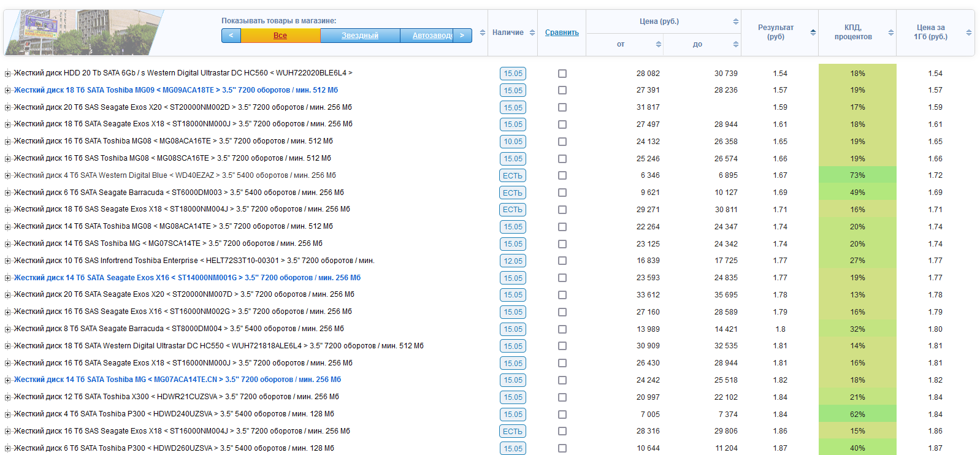
Task: Expand row Toshiba P300 HDWD240UZSVA
Action: coord(8,415)
